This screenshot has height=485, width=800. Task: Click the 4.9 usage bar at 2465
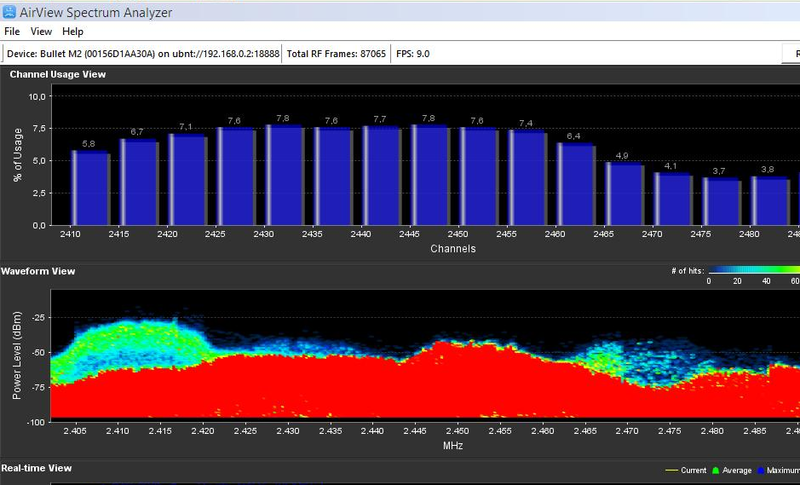pyautogui.click(x=624, y=194)
